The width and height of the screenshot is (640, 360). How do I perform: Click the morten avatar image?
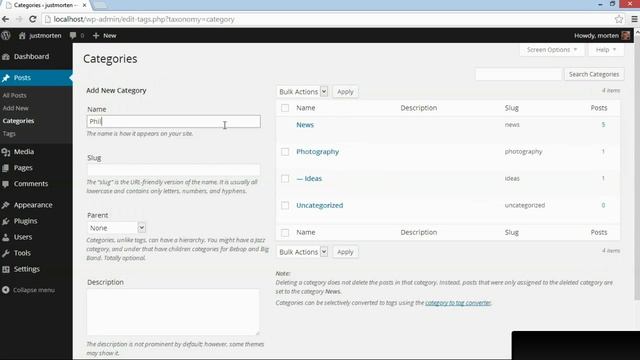(x=625, y=36)
